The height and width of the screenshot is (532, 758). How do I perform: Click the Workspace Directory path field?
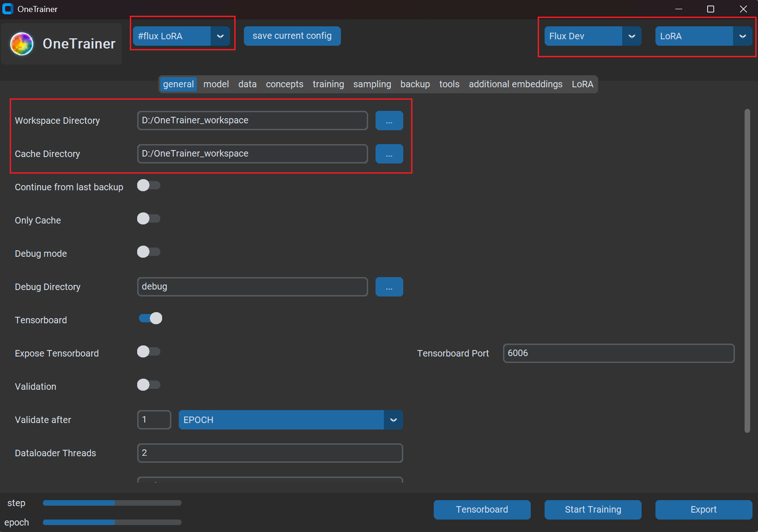tap(253, 121)
